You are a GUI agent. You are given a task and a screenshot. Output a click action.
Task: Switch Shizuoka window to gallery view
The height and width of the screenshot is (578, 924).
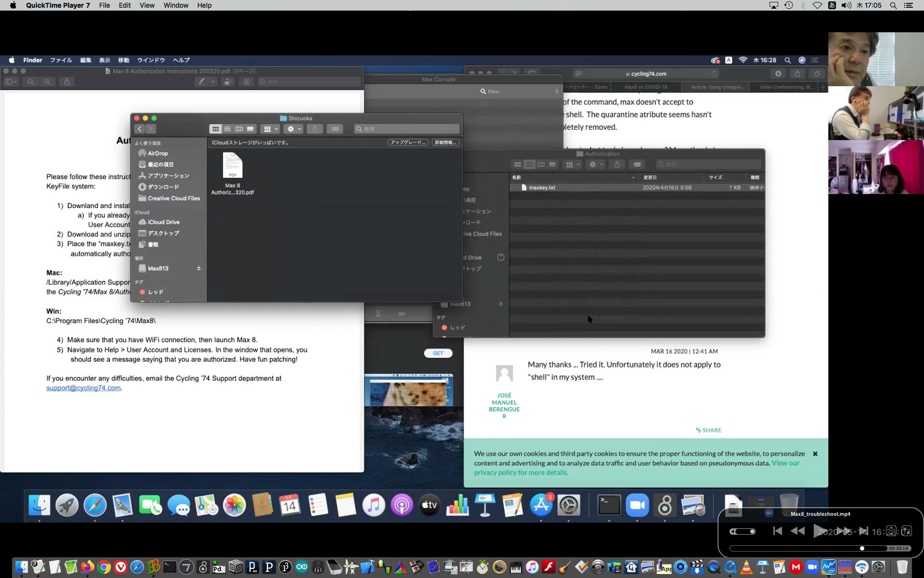[250, 129]
